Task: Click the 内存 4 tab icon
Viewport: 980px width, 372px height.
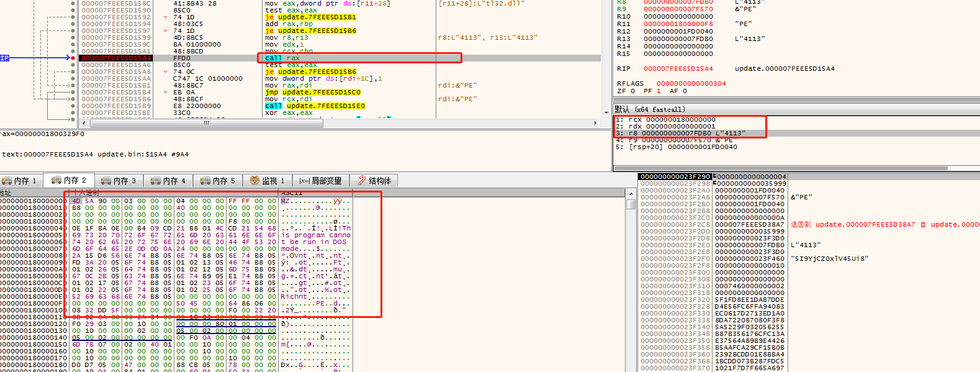Action: [x=156, y=181]
